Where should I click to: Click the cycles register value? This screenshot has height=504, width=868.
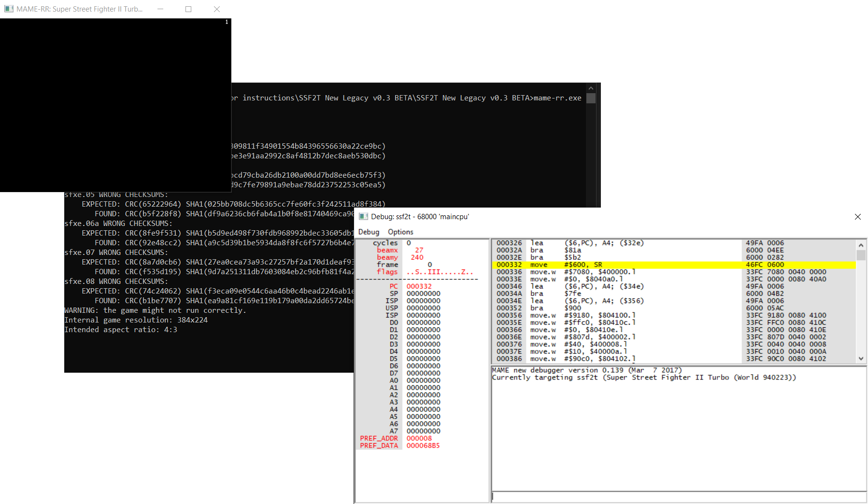[409, 243]
